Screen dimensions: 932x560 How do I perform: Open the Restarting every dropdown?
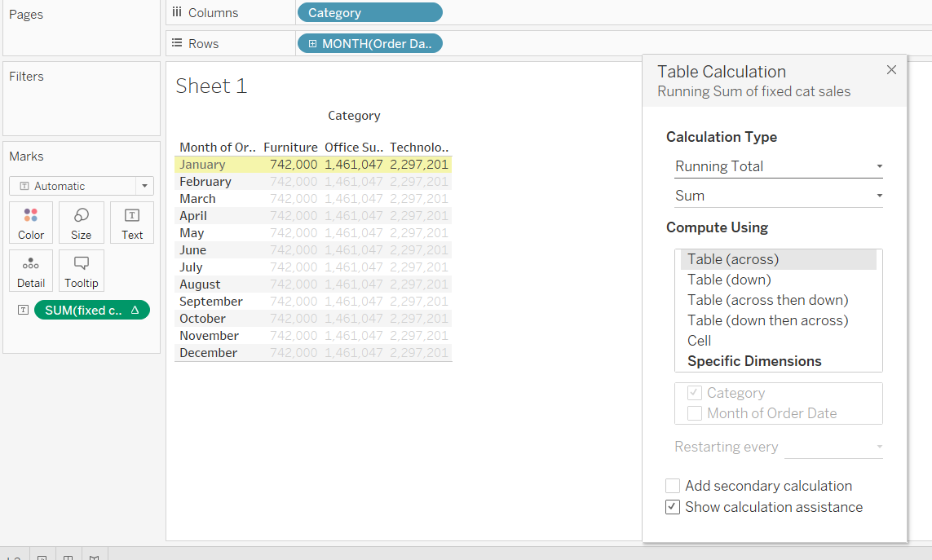click(833, 447)
